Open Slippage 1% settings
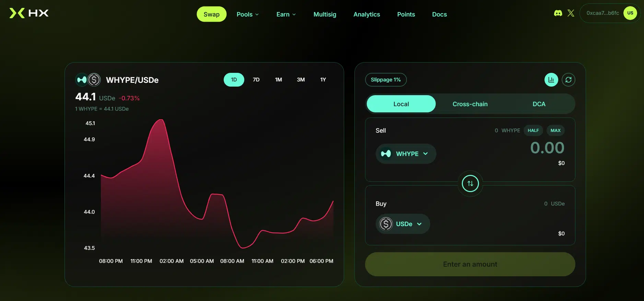 [386, 80]
